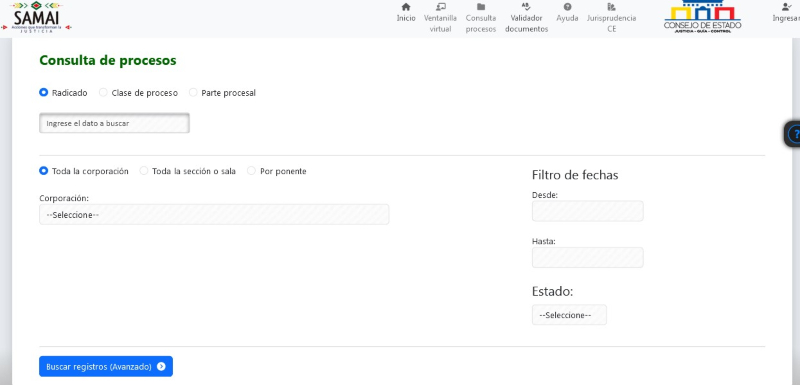Viewport: 800px width, 385px height.
Task: Open the floating help widget
Action: point(792,135)
